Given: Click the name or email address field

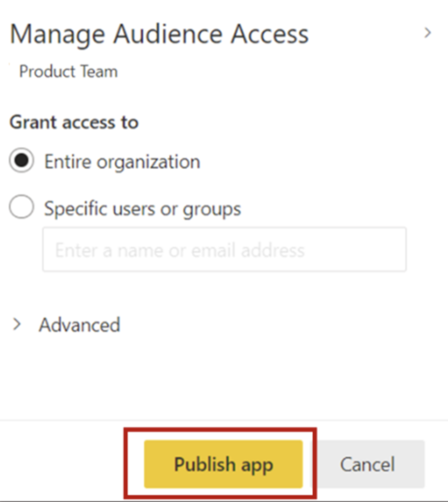Looking at the screenshot, I should (224, 250).
